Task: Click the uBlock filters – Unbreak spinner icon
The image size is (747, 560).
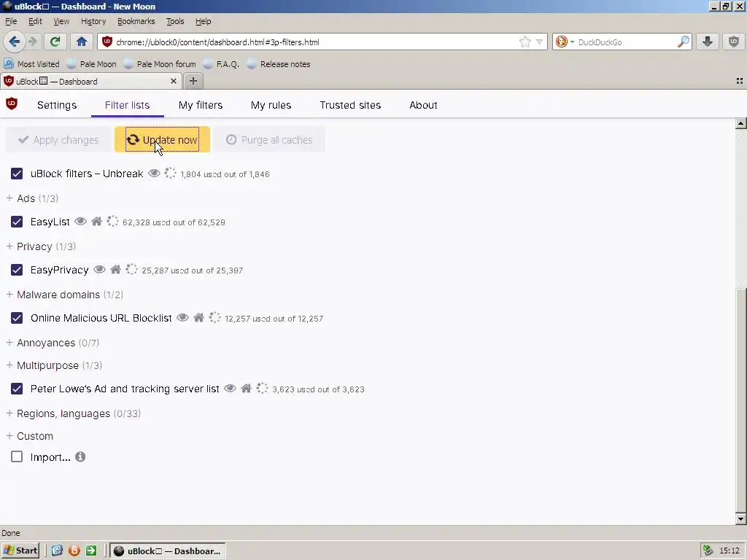Action: pos(170,174)
